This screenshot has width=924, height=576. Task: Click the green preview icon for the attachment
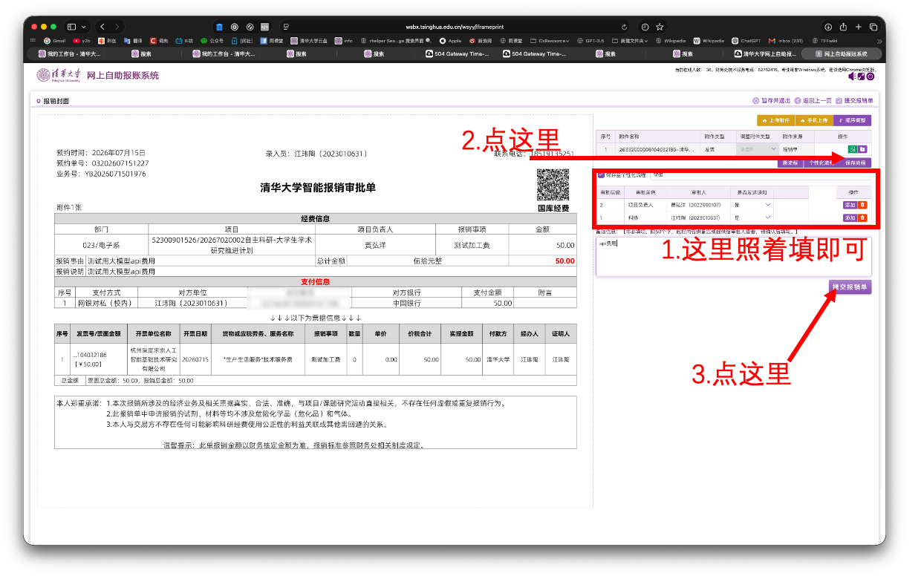pos(852,149)
